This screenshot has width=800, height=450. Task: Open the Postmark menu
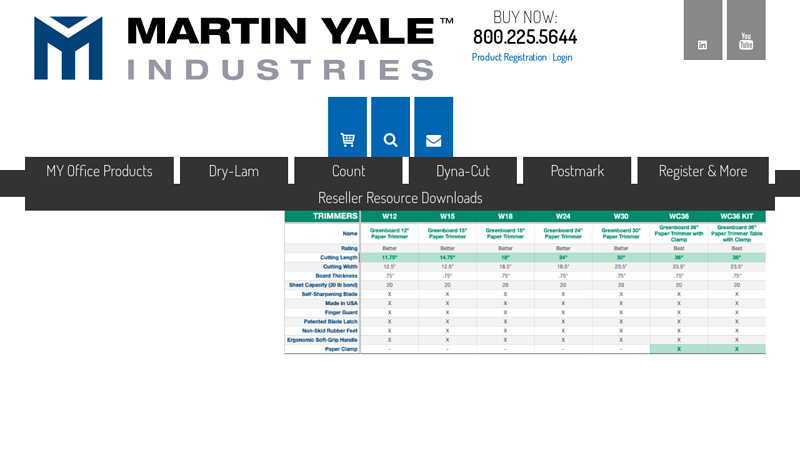[x=577, y=171]
